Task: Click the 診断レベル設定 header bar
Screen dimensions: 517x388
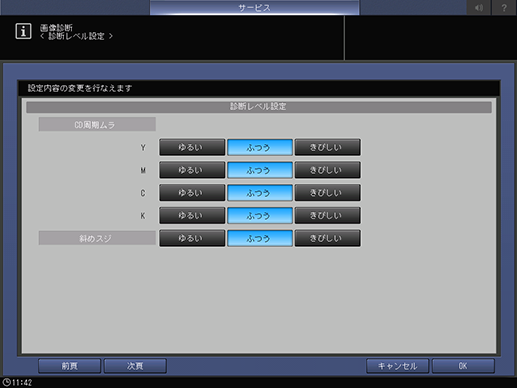Action: [259, 107]
